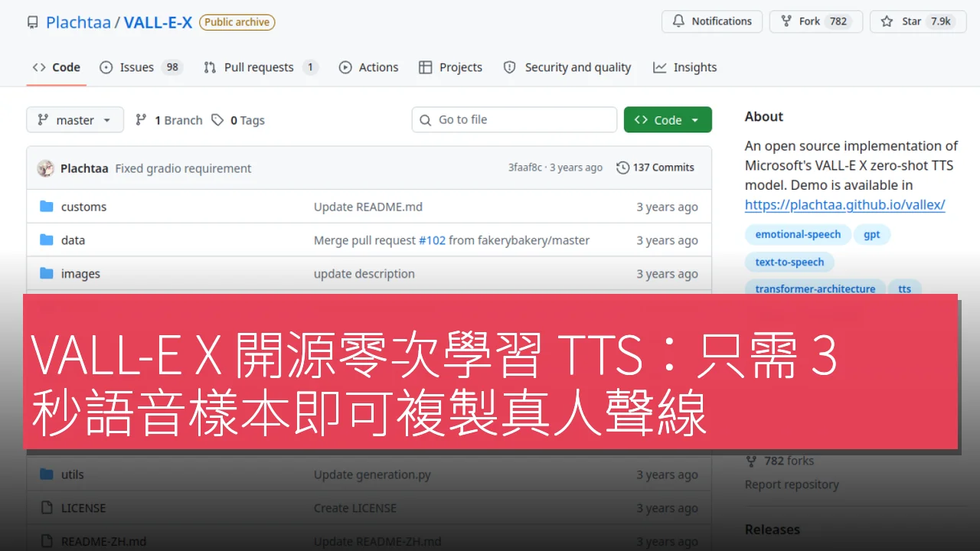Open commit hash 3faaf8c

click(525, 168)
